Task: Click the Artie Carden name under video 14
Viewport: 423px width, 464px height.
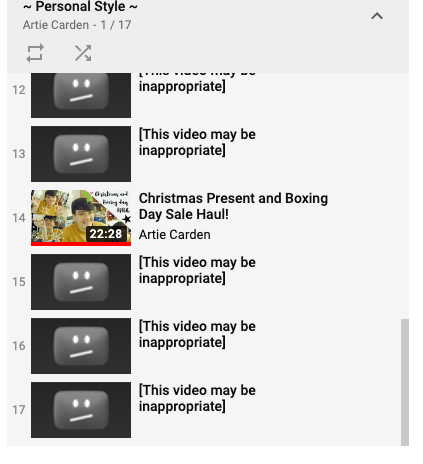Action: point(174,235)
